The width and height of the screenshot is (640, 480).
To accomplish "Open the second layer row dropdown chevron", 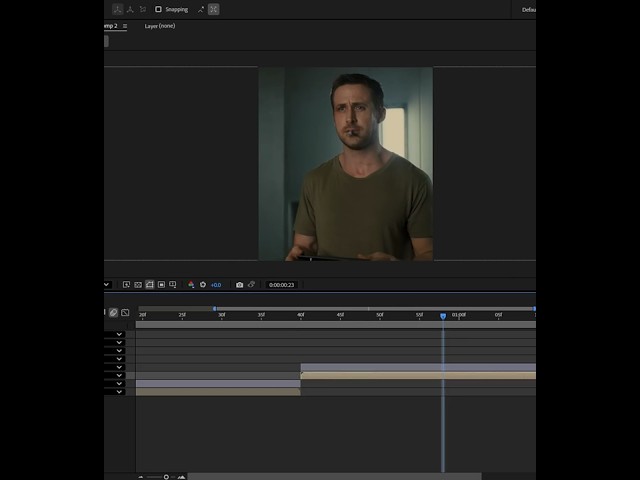I will [119, 342].
